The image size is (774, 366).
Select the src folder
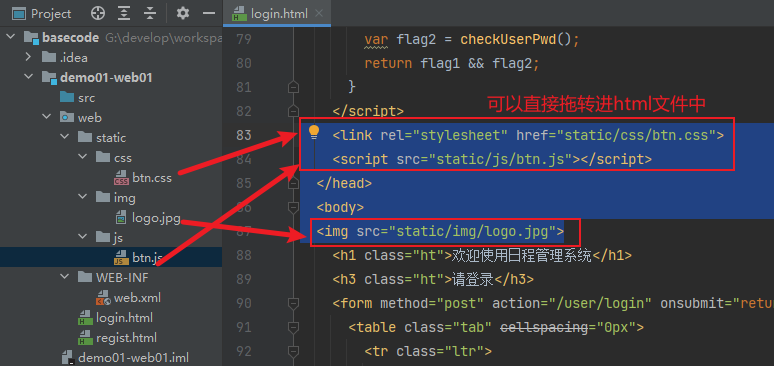pos(86,98)
